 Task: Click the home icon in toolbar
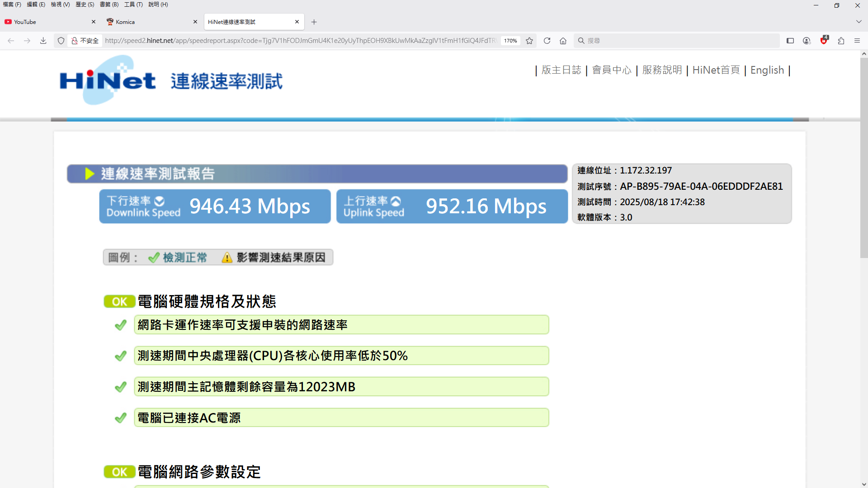[563, 41]
